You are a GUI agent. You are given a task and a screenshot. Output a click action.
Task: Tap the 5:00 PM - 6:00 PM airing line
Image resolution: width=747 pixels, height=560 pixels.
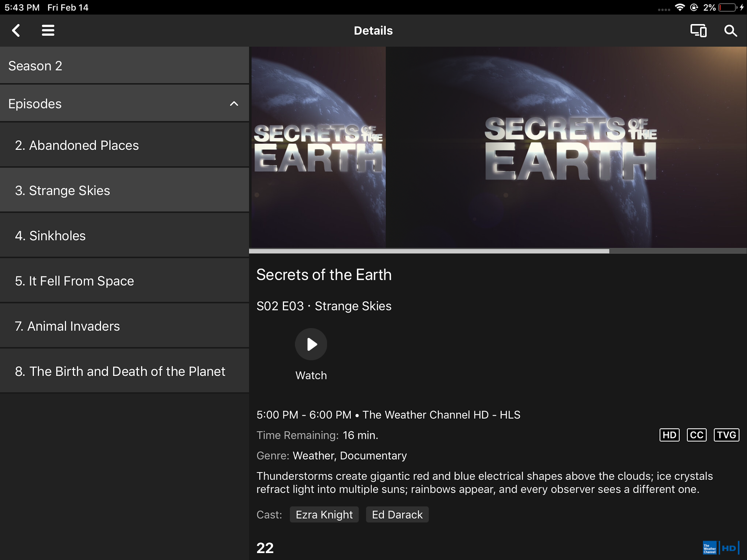pyautogui.click(x=388, y=415)
